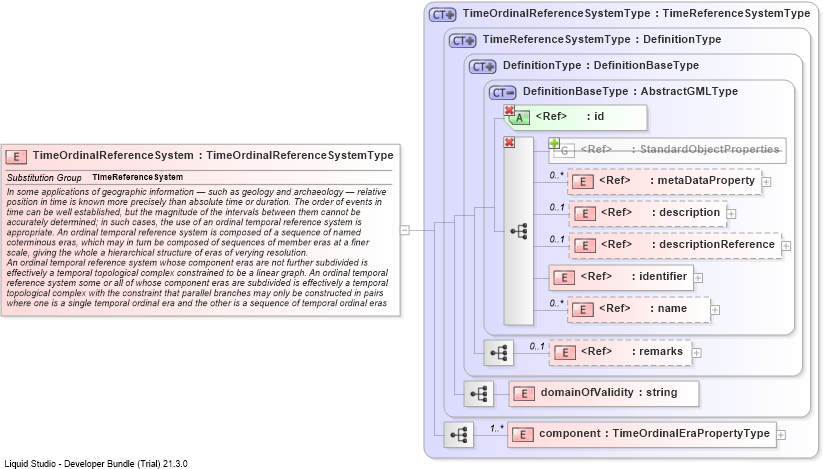Screen dimensions: 823x469
Task: Click the E icon of domainOfValidity
Action: pos(524,393)
